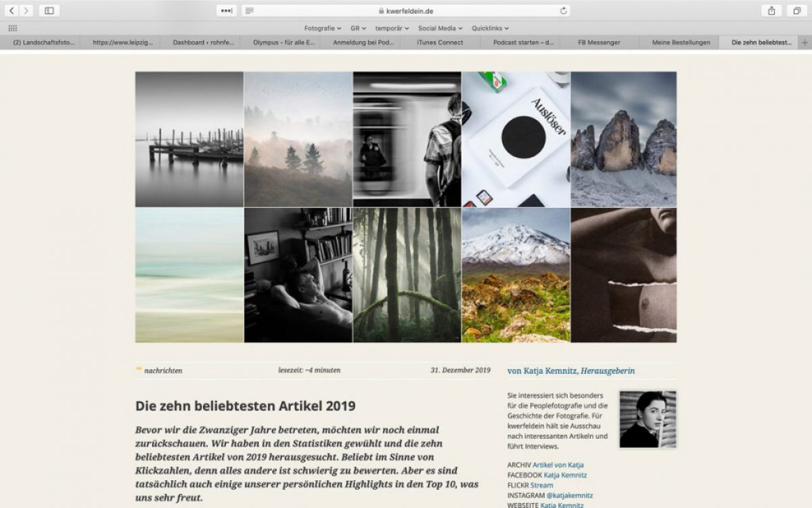Show the tab overview
This screenshot has width=812, height=508.
[797, 11]
